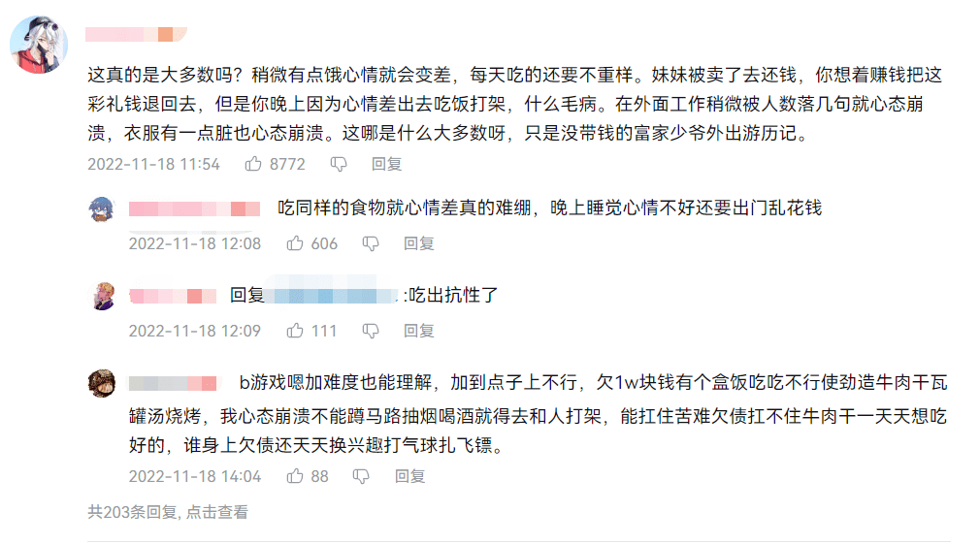Dislike the reply posted at 14:04

(361, 476)
